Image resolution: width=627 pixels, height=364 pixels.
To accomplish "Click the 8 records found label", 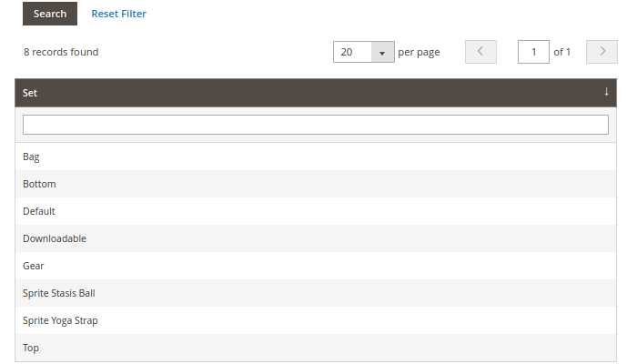I will 61,52.
